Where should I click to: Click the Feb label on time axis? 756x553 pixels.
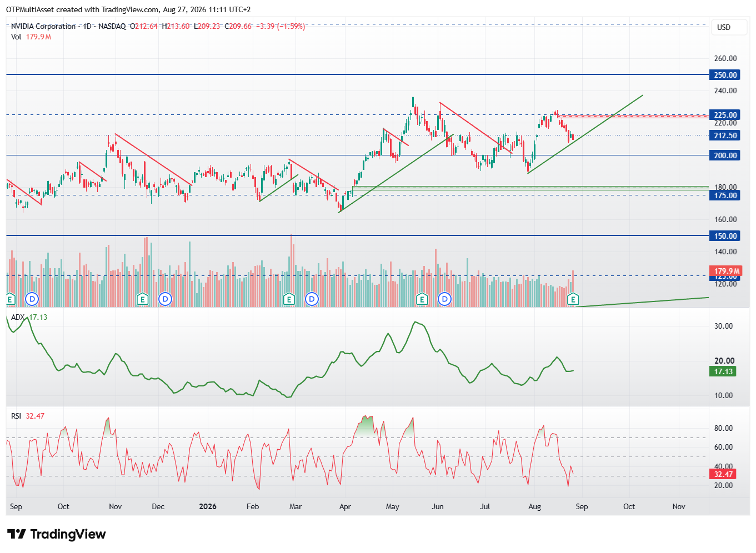[x=253, y=506]
